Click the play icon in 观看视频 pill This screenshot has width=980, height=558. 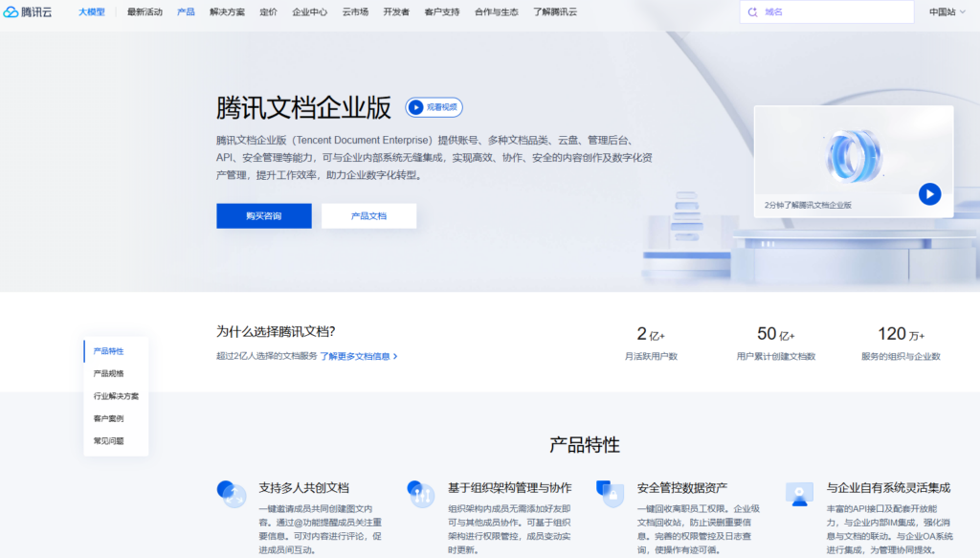(415, 107)
